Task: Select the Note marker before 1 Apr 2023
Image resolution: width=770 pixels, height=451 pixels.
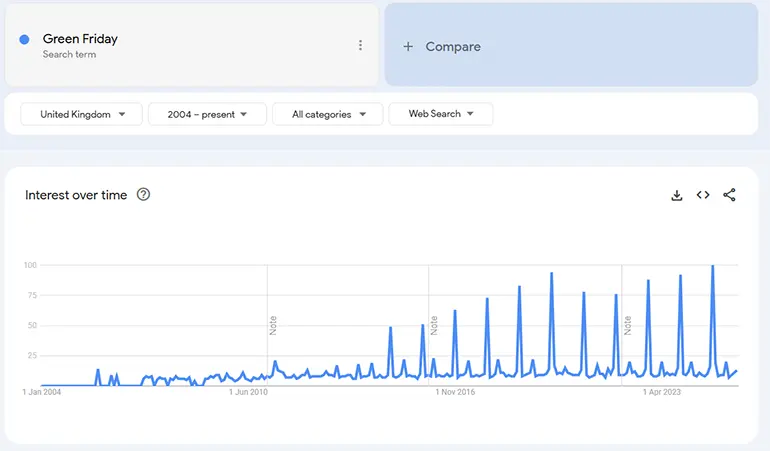Action: pyautogui.click(x=628, y=325)
